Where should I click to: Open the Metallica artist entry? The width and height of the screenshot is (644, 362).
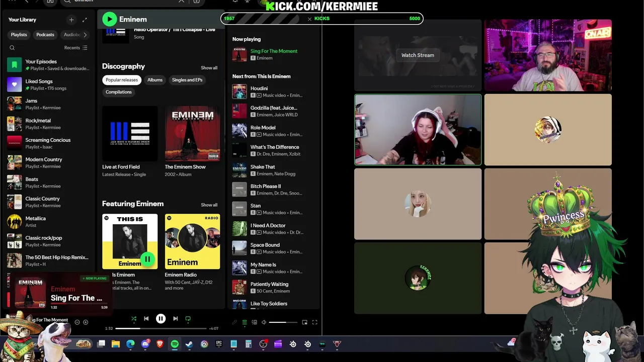48,222
